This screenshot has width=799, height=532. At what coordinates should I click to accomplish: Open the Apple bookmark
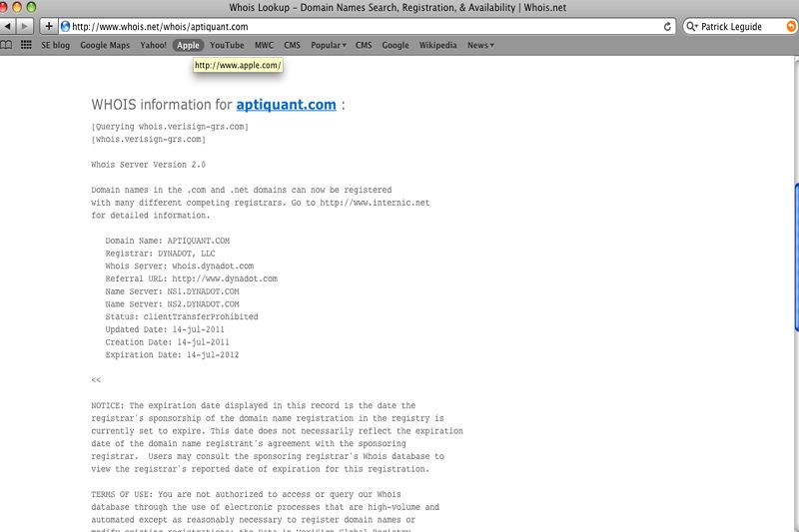pos(188,45)
